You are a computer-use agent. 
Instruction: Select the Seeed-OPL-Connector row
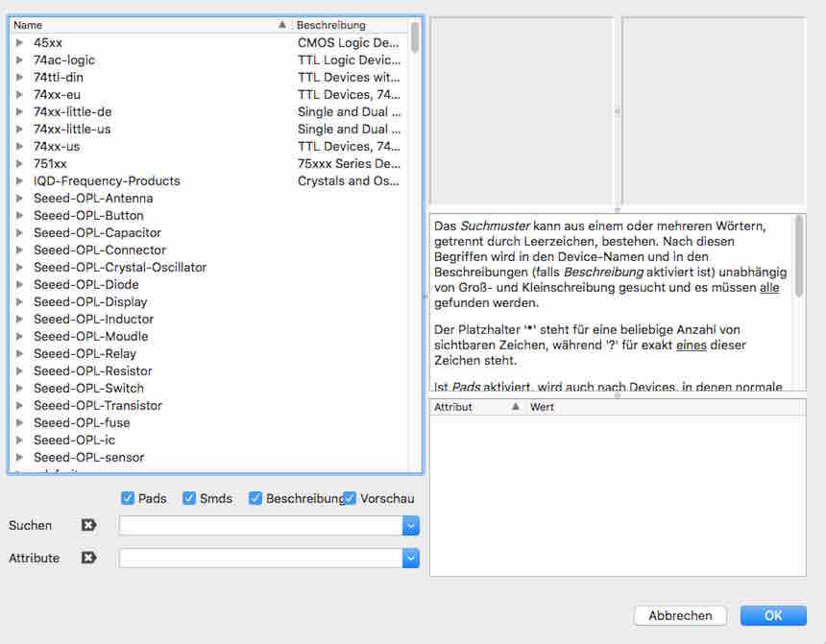point(209,250)
